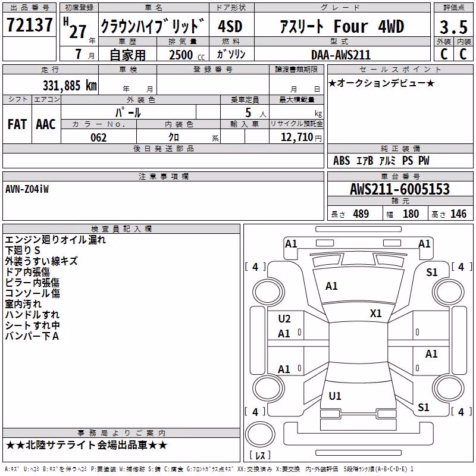Viewport: 476px width, 476px height.
Task: Click office notice ★★北陸サテライト会場出品車★★
Action: click(x=86, y=445)
